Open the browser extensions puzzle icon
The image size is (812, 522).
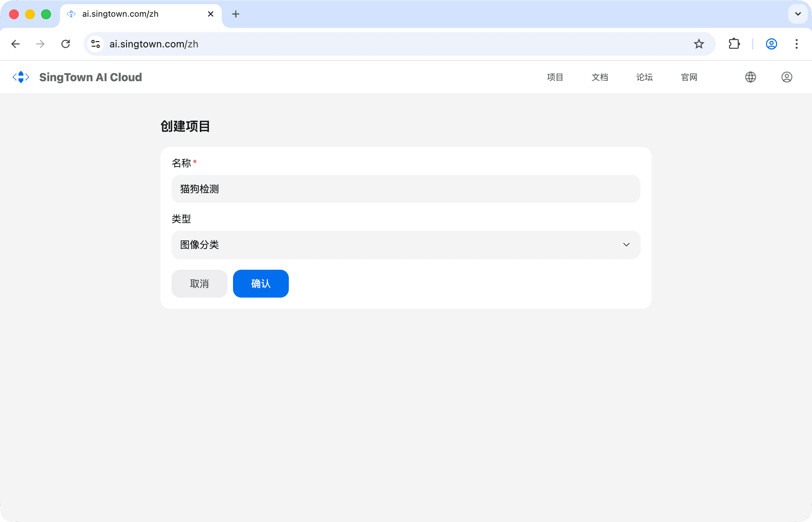coord(734,44)
